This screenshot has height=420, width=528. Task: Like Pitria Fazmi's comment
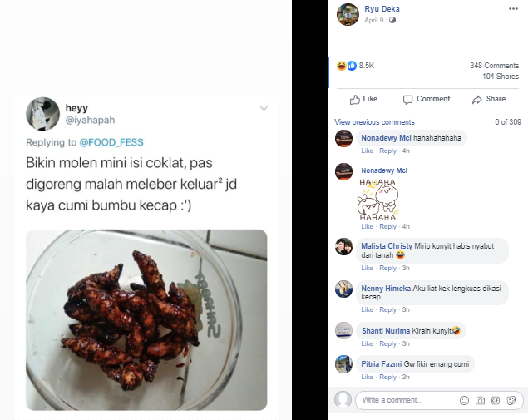[367, 377]
